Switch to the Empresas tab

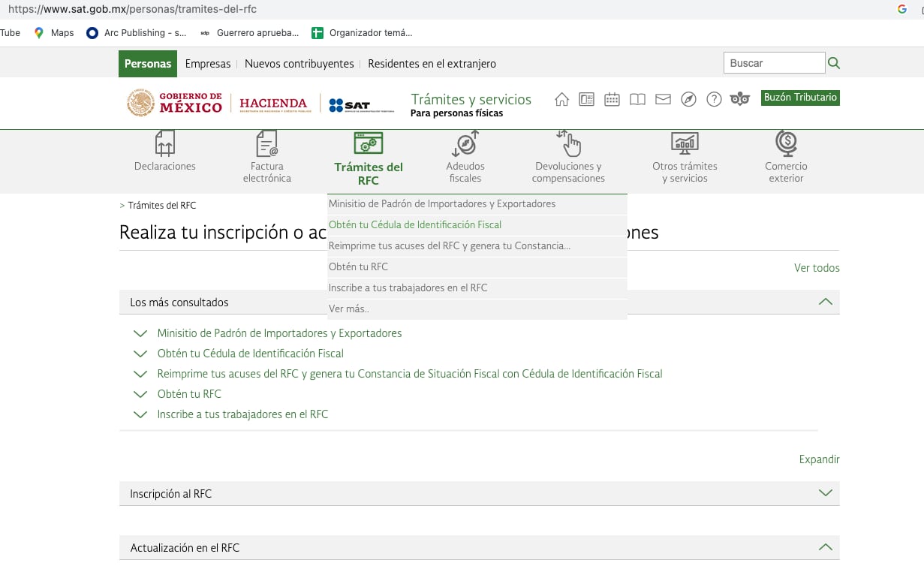pos(208,64)
